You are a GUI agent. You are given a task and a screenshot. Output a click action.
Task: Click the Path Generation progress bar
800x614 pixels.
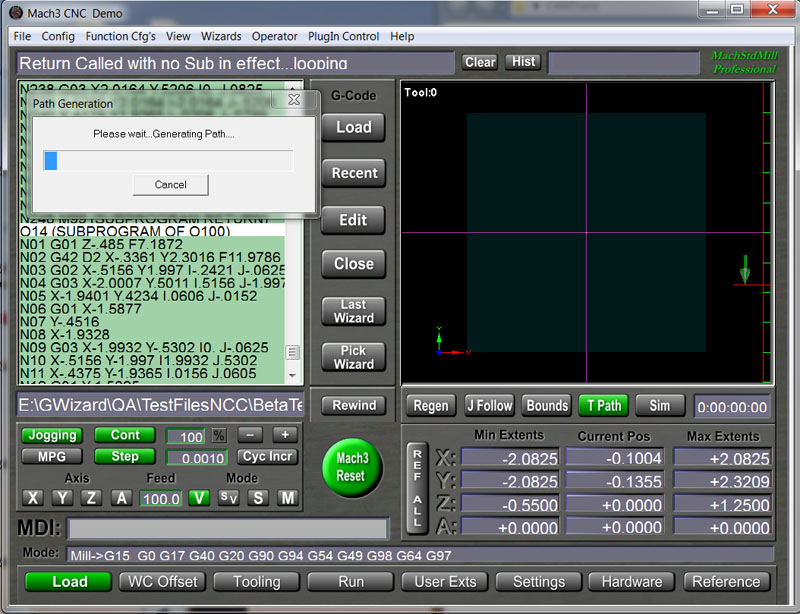click(x=168, y=158)
